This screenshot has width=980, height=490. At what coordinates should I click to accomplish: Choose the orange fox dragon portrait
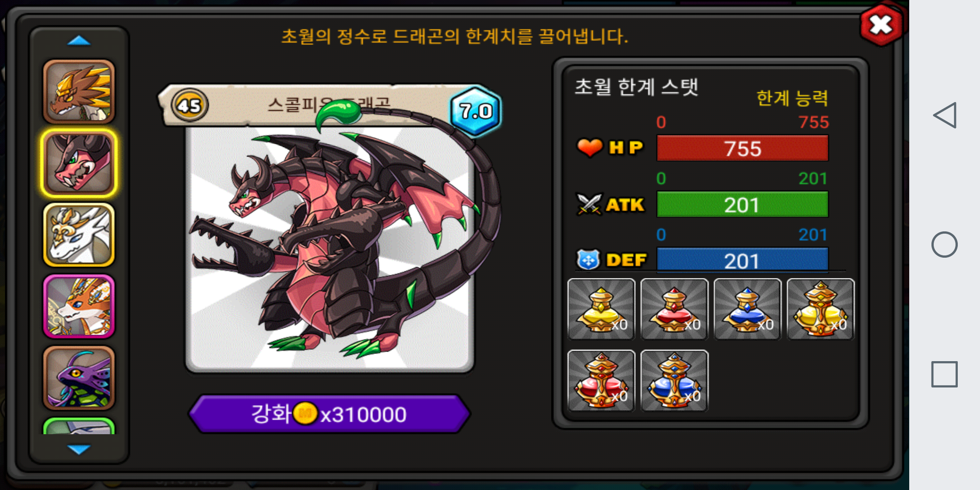[79, 306]
